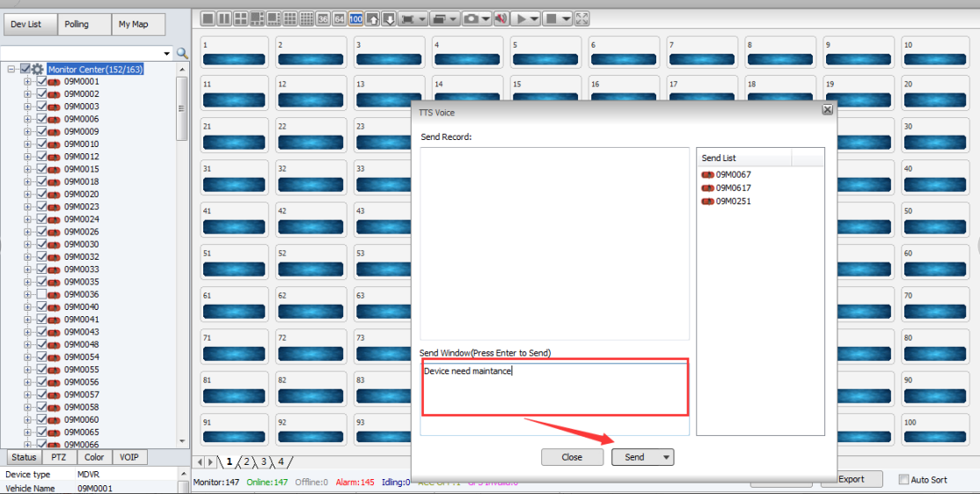Switch to single-window video layout
The height and width of the screenshot is (494, 980).
point(208,18)
